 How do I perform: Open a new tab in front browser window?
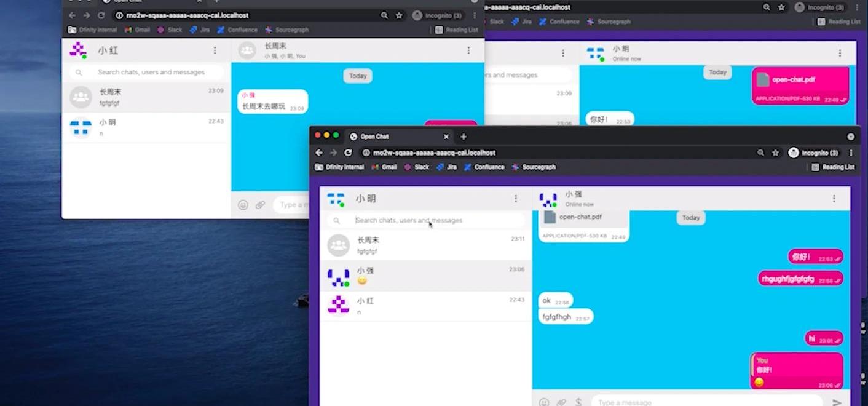[464, 137]
